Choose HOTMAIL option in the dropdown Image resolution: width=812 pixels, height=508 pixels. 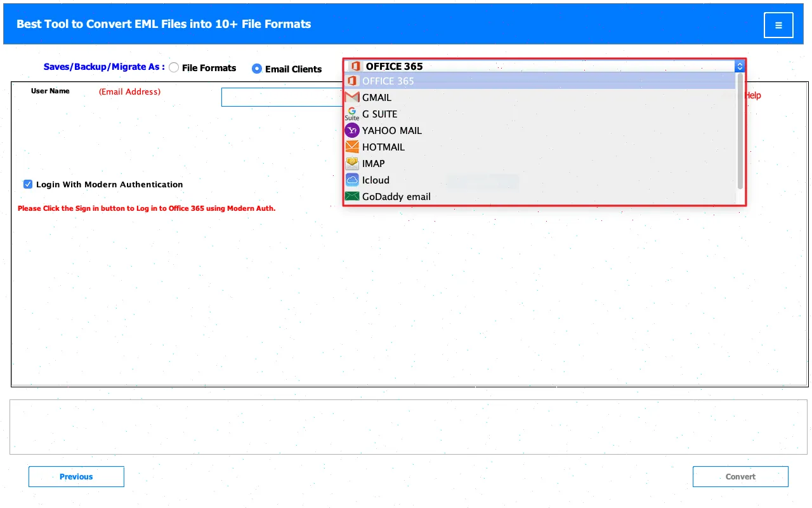click(x=383, y=147)
